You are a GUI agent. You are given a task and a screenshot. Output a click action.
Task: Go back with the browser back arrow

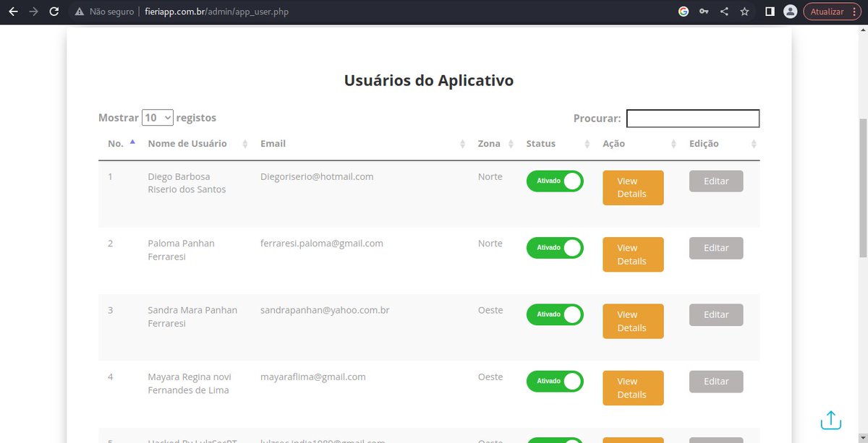click(x=13, y=12)
